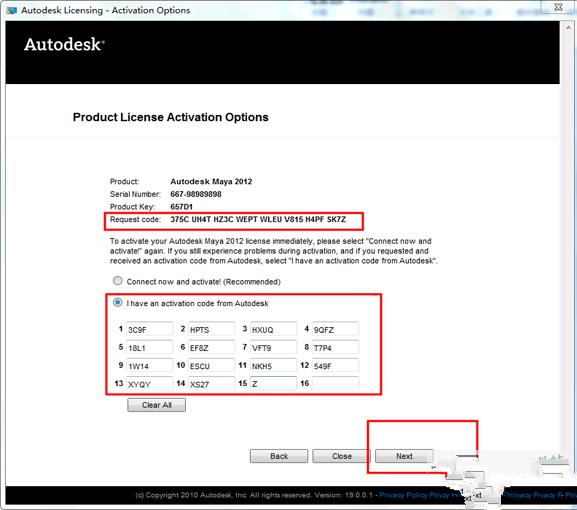
Task: Click the request code 375C UH4T HZ3C text
Action: tap(258, 219)
